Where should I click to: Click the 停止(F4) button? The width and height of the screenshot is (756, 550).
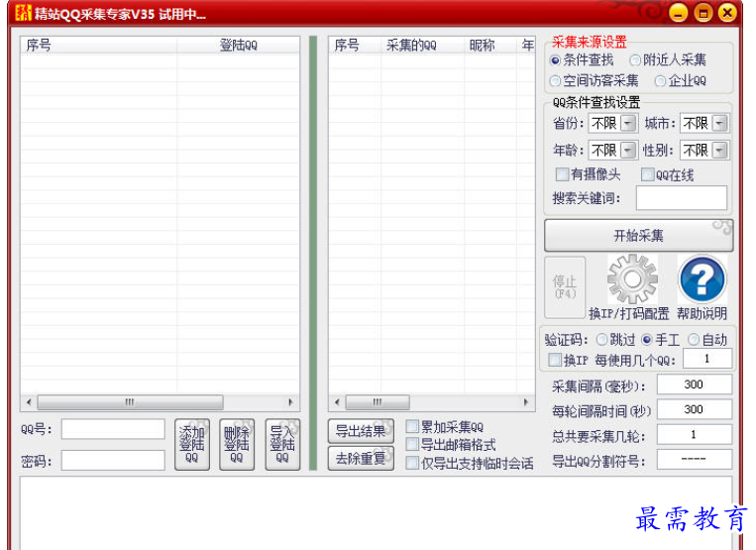point(565,286)
